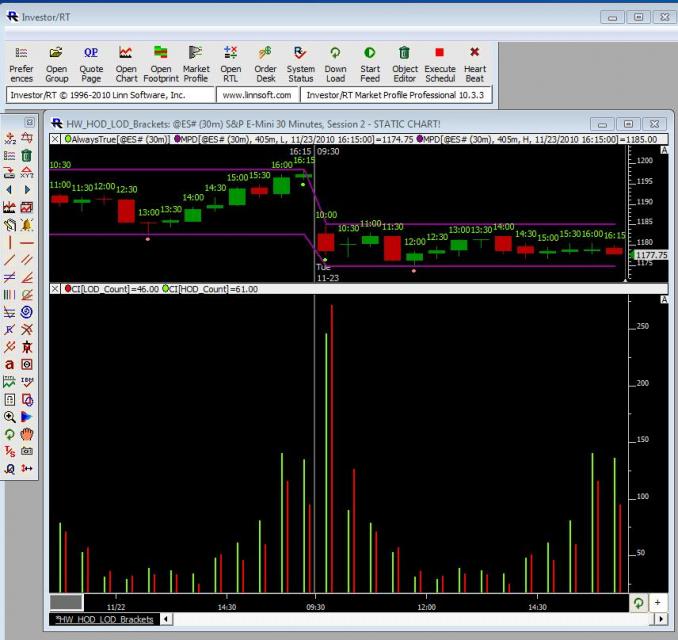Click the www.linnsoft.com link
The height and width of the screenshot is (640, 678).
(x=257, y=94)
